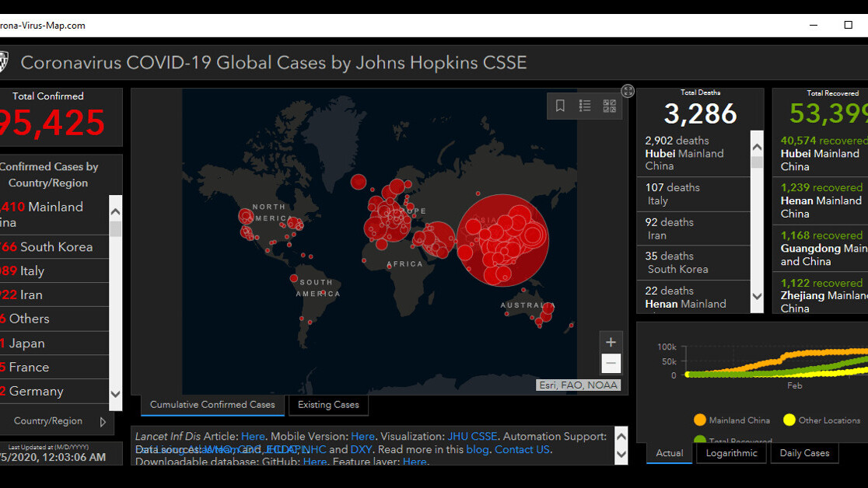Open the basemap gallery grid icon
Viewport: 868px width, 488px height.
click(x=609, y=106)
